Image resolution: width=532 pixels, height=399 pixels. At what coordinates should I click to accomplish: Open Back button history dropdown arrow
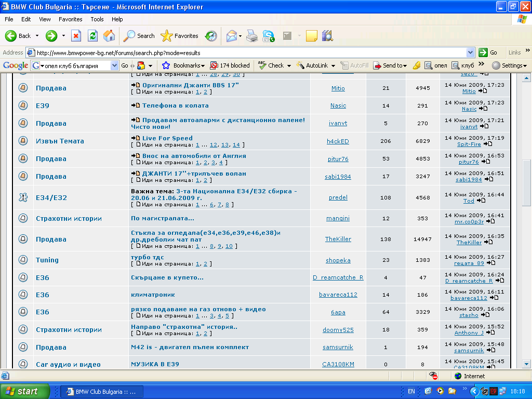coord(37,36)
